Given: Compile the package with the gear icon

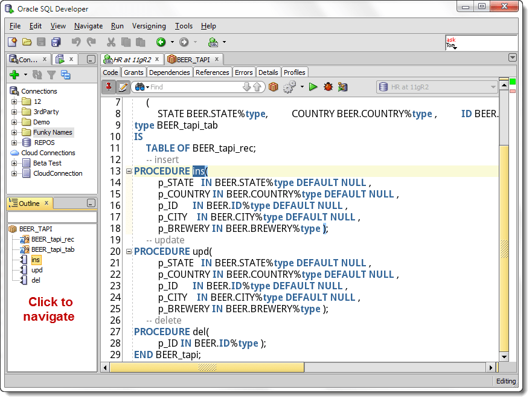Looking at the screenshot, I should [x=289, y=86].
